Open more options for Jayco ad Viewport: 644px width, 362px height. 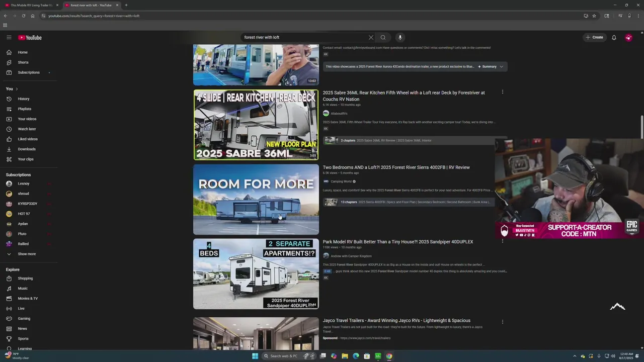click(x=502, y=321)
